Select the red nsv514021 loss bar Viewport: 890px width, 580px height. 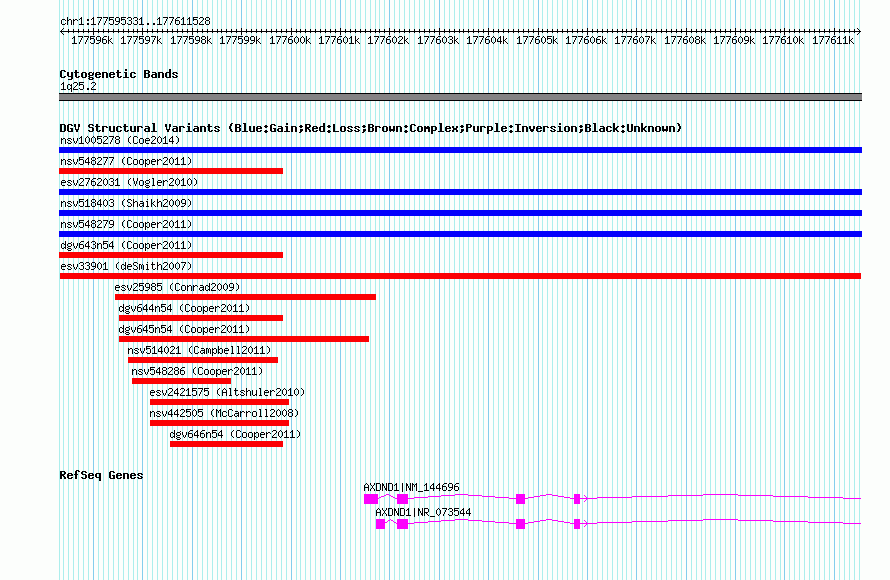(x=203, y=360)
